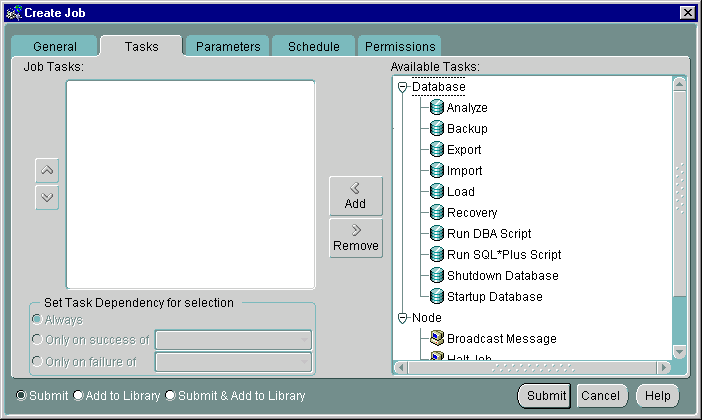702x420 pixels.
Task: Click the Backup task database icon
Action: (437, 129)
